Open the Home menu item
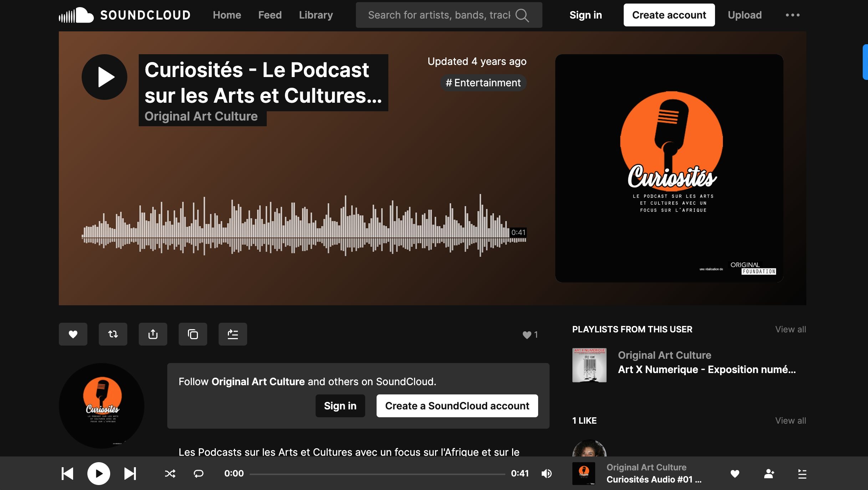Screen dimensions: 868x490 coord(227,15)
